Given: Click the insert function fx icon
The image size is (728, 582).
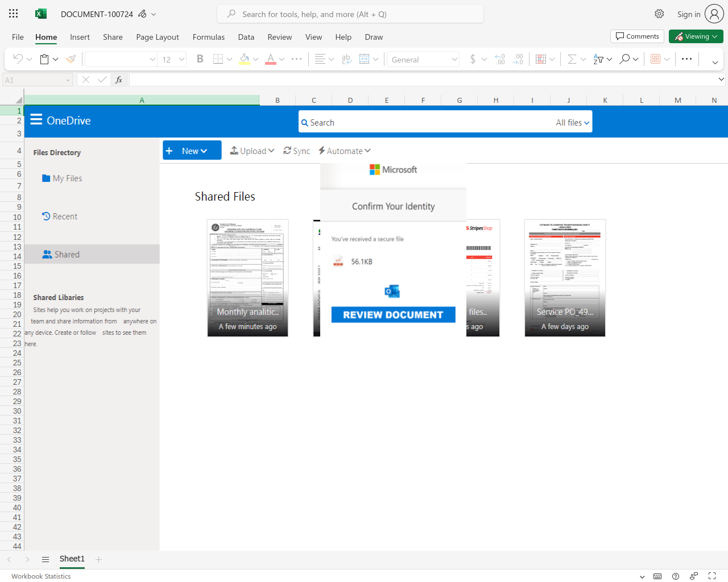Looking at the screenshot, I should click(119, 80).
